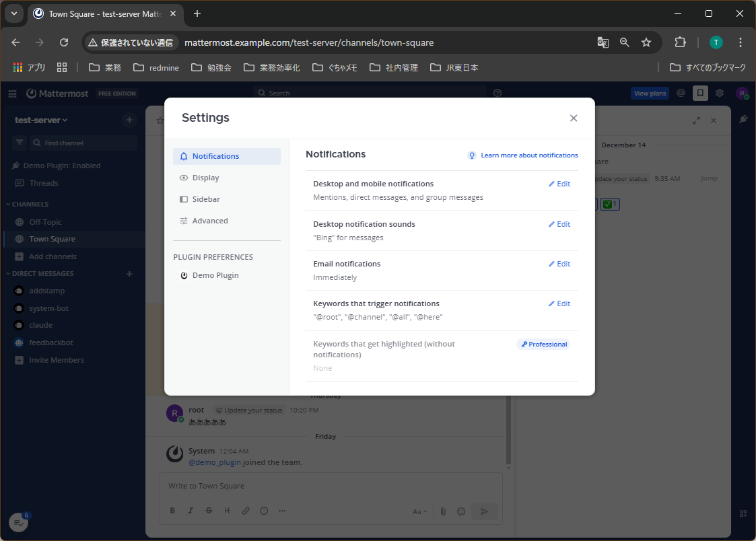Click the send message arrow button
Screen dimensions: 756x541
[x=485, y=511]
